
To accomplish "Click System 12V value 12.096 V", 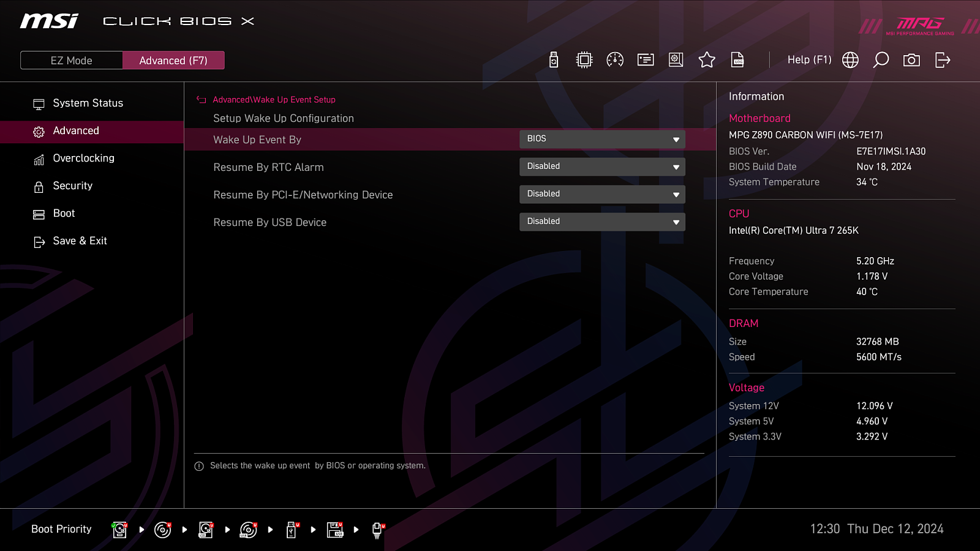I will (x=874, y=406).
